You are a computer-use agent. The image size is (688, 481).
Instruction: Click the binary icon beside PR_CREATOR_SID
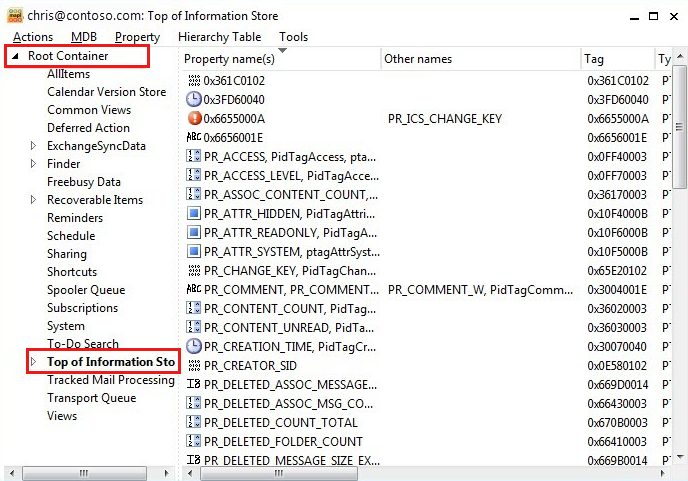point(194,366)
